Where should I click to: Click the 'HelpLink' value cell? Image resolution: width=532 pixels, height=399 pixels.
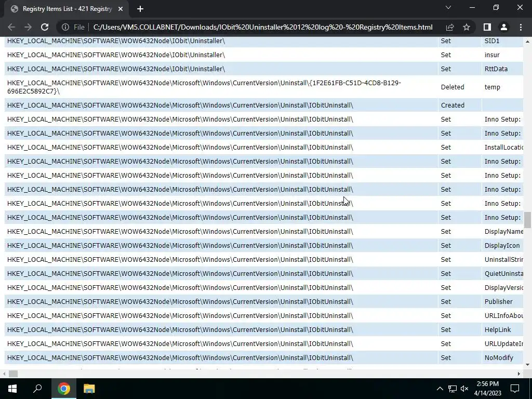pyautogui.click(x=502, y=330)
